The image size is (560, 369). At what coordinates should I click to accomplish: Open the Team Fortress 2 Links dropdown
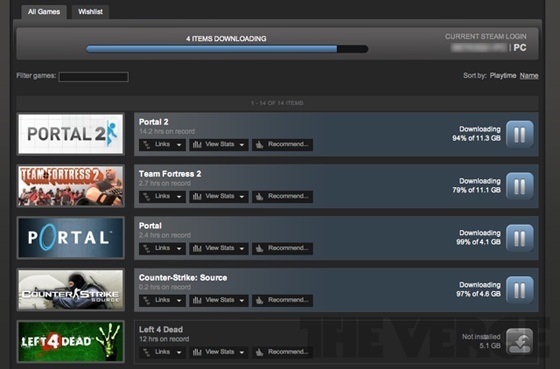[x=162, y=196]
